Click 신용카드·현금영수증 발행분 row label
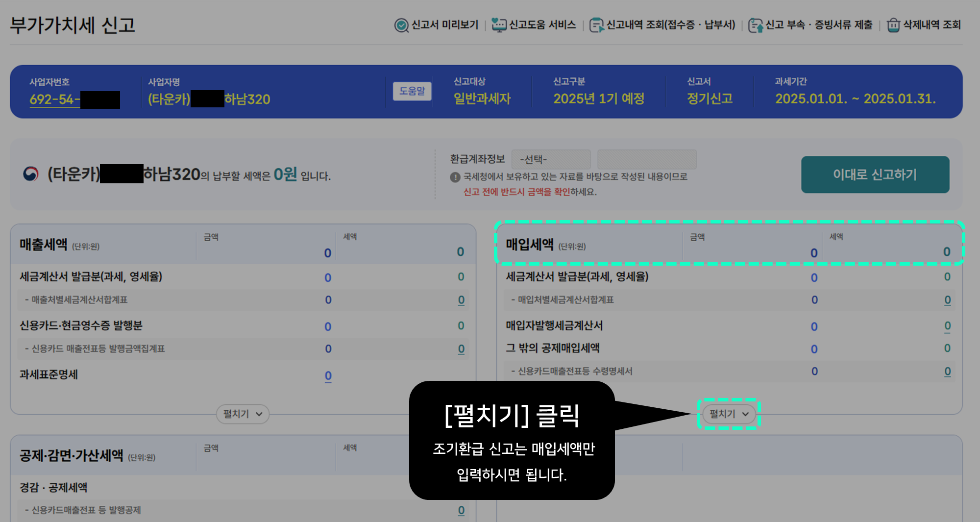This screenshot has width=980, height=522. (81, 325)
